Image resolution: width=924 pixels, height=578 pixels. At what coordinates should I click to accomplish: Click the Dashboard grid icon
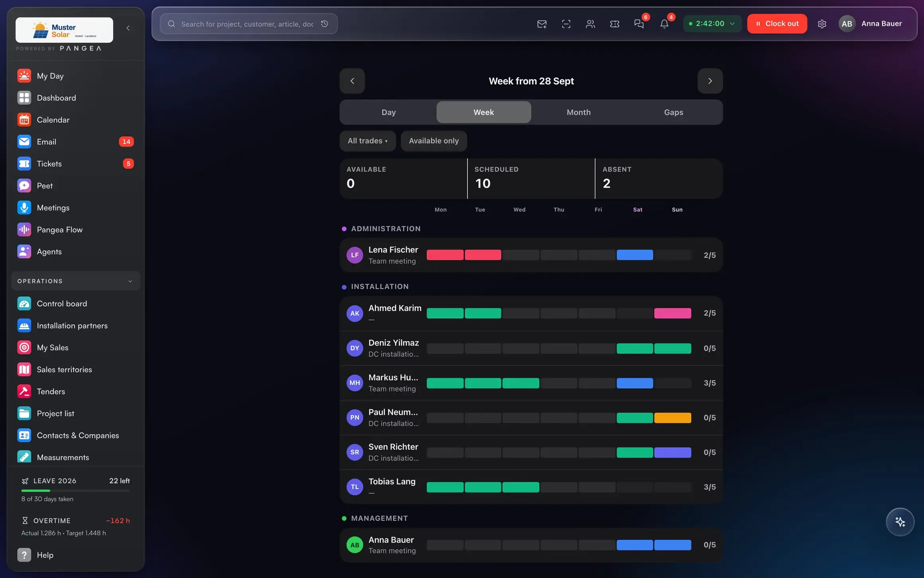[24, 98]
